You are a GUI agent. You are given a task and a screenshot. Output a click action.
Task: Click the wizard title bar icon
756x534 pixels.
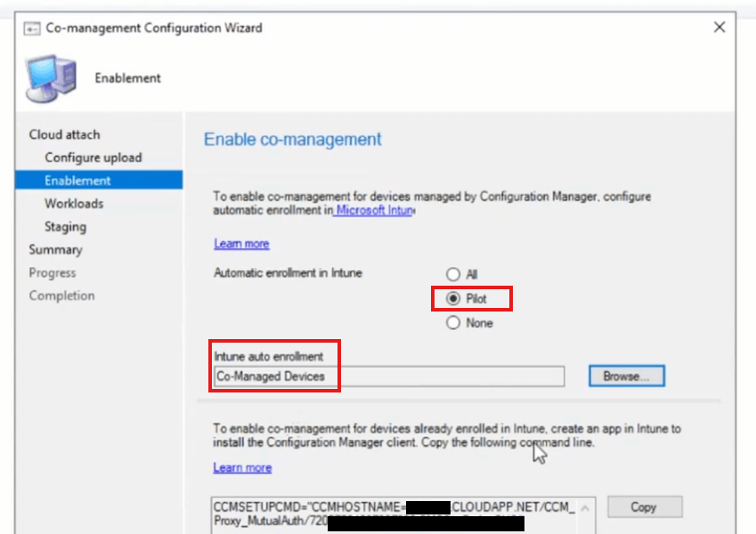point(32,28)
